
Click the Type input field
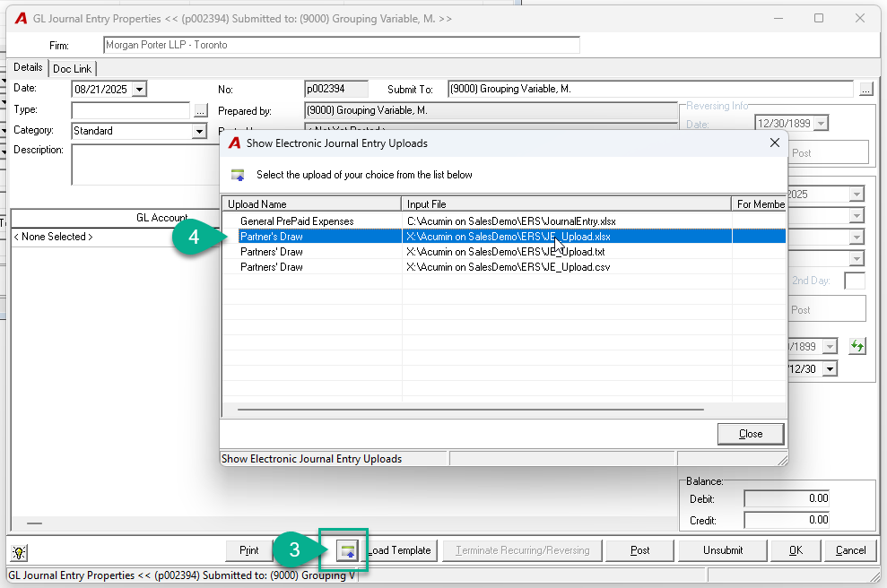pos(131,110)
